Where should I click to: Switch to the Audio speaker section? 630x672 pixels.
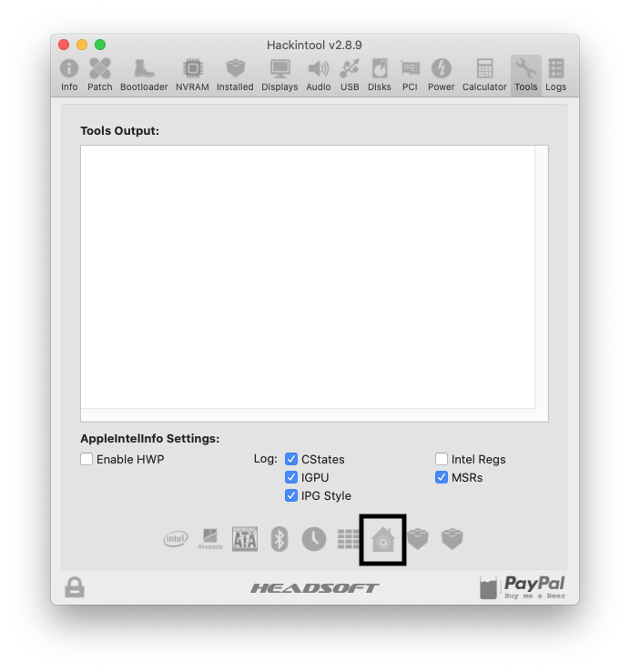tap(318, 75)
